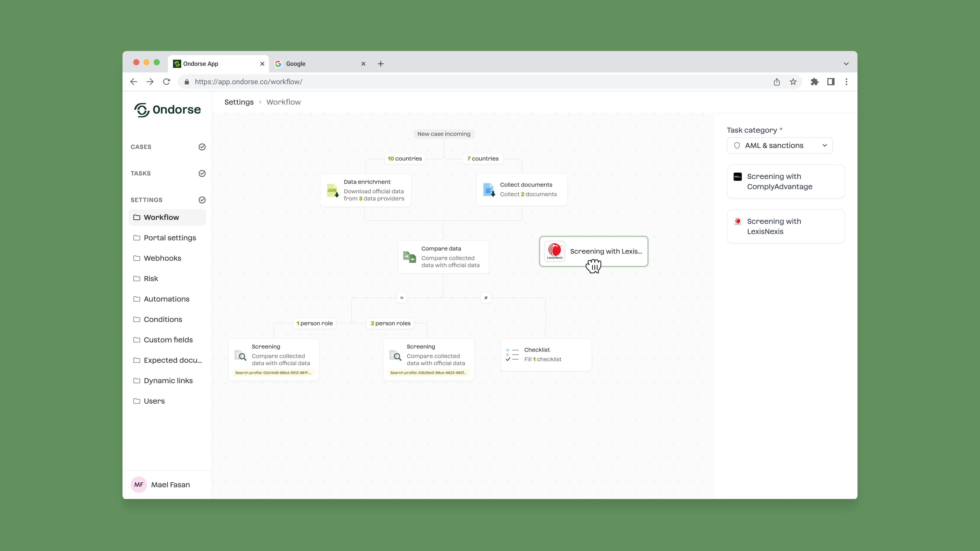980x551 pixels.
Task: Select Screening with ComplyAdvantage card
Action: 786,181
